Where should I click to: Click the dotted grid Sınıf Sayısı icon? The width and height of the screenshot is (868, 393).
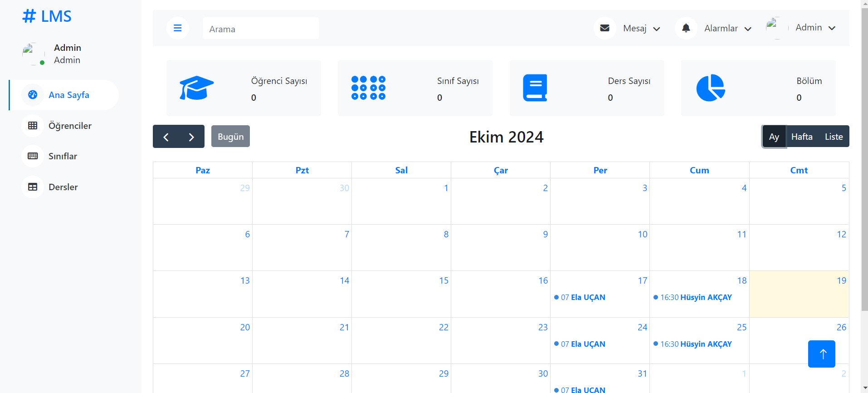tap(368, 88)
